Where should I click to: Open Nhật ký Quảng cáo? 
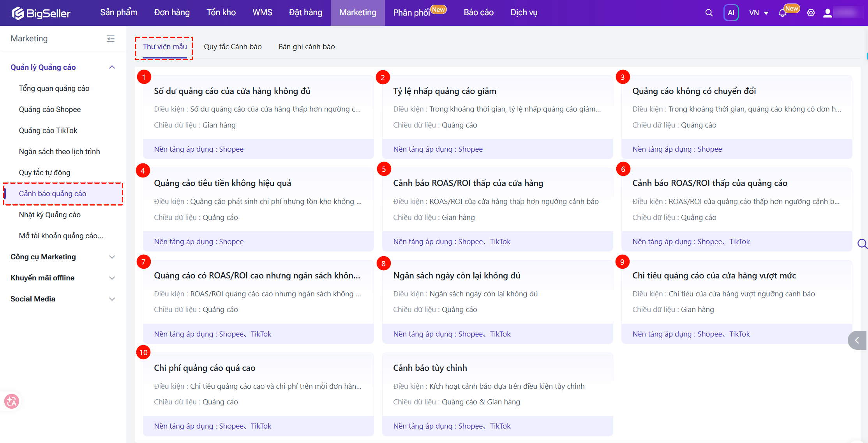(50, 215)
